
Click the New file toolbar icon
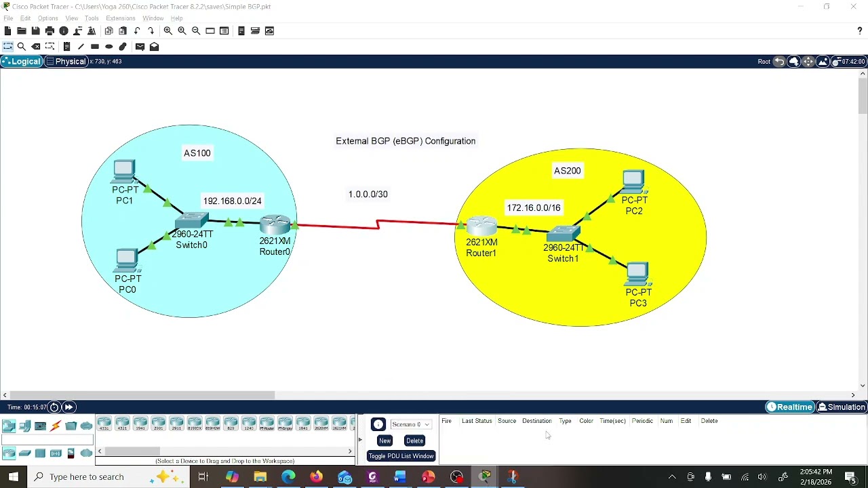[7, 31]
